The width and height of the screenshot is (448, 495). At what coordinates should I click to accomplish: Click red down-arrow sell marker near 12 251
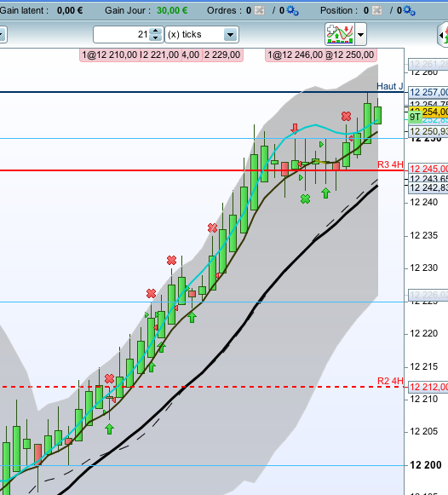click(295, 128)
